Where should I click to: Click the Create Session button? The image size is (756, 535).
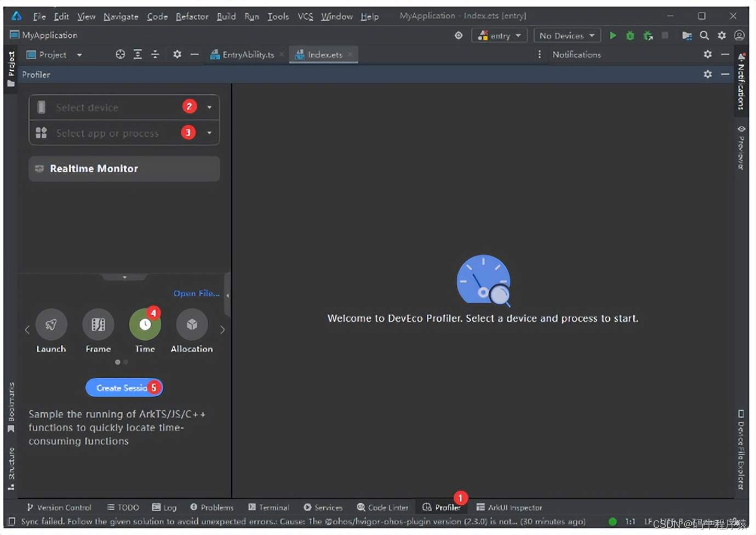point(124,388)
